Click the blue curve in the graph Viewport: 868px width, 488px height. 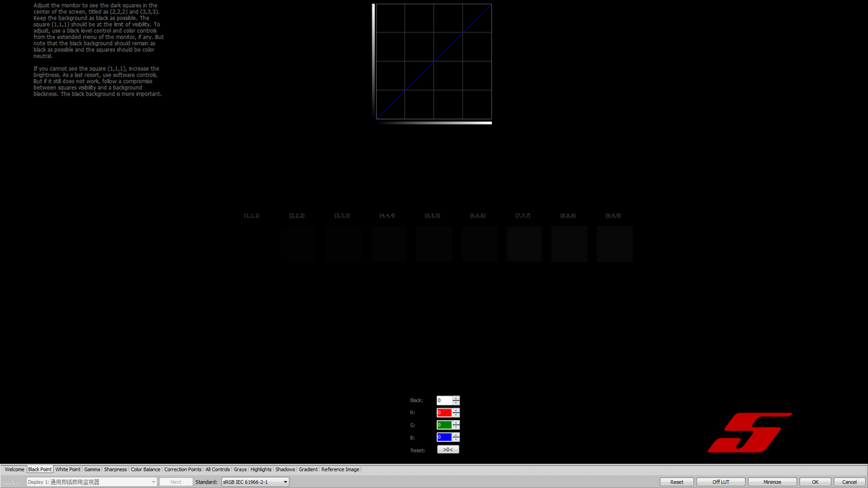click(x=434, y=61)
